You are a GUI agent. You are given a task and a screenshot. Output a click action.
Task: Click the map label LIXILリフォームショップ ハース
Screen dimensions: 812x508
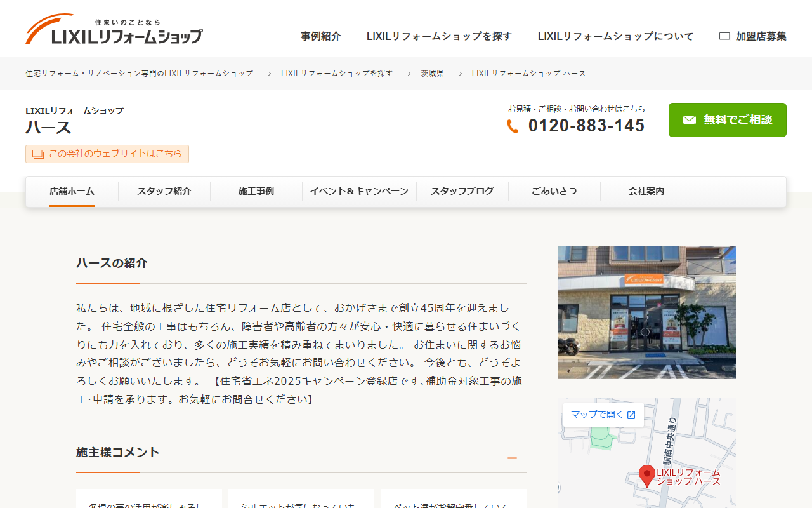(688, 477)
